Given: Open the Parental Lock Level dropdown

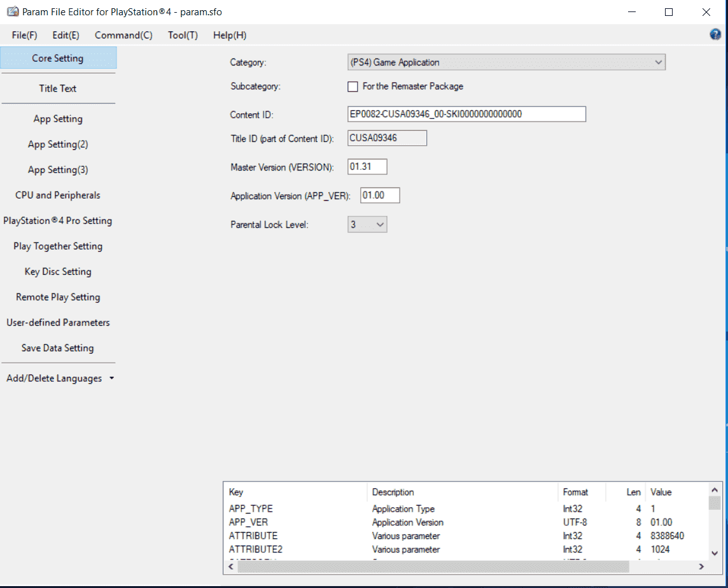Looking at the screenshot, I should tap(367, 225).
